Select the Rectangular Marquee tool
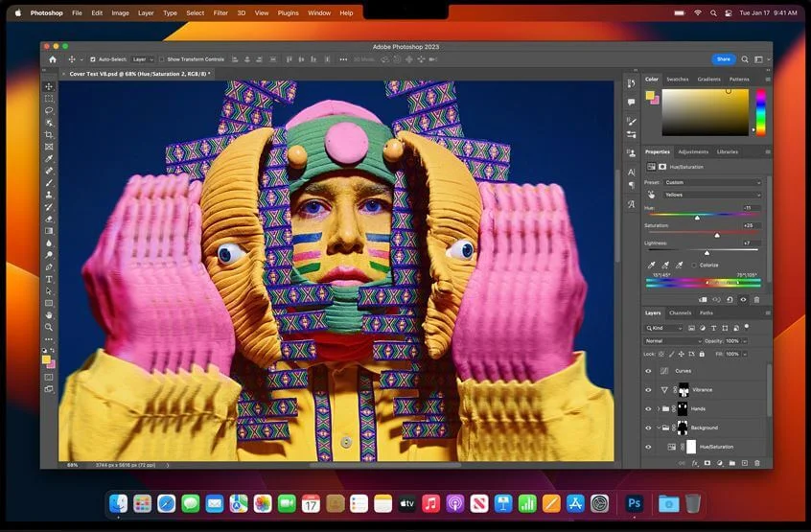Viewport: 811px width, 532px height. 49,98
